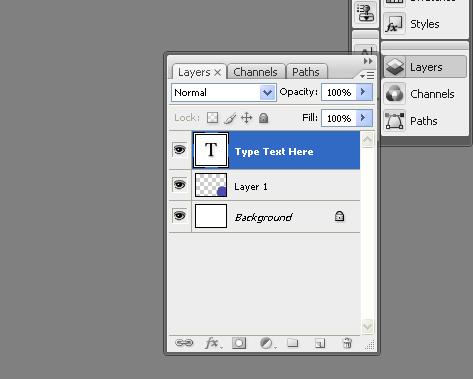Add a layer mask
The image size is (473, 379).
tap(239, 343)
